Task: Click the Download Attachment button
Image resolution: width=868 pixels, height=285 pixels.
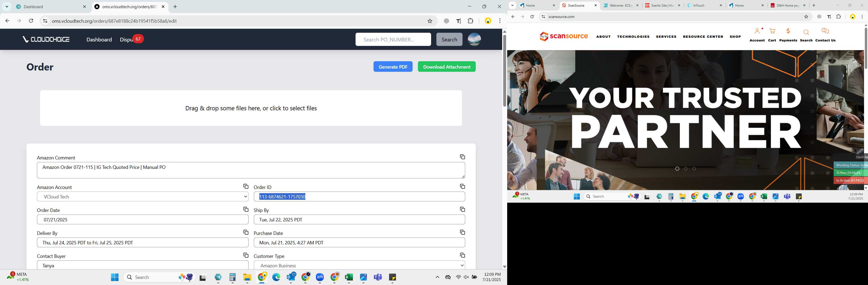Action: 446,66
